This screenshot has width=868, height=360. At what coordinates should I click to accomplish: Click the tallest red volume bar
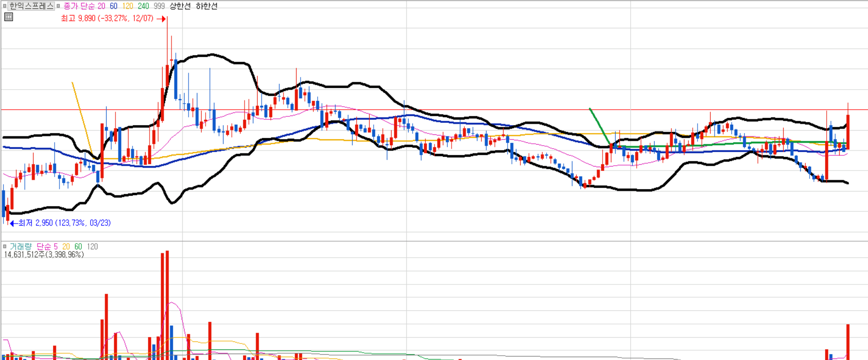(167, 305)
